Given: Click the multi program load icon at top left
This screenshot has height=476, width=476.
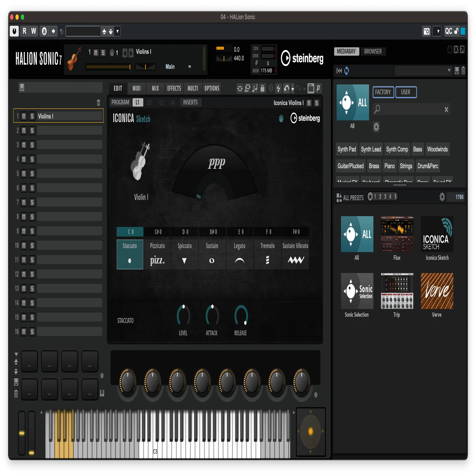Looking at the screenshot, I should pos(22,87).
